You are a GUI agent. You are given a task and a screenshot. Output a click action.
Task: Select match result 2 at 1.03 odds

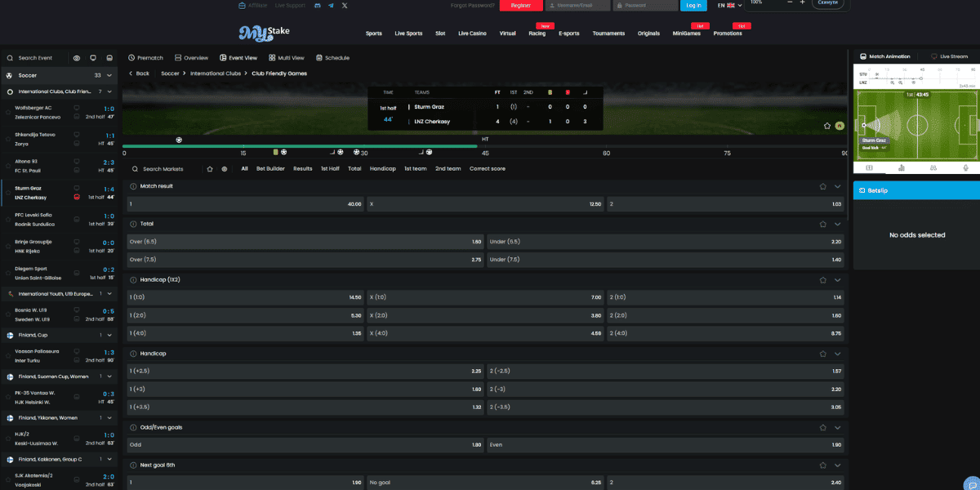(x=725, y=204)
